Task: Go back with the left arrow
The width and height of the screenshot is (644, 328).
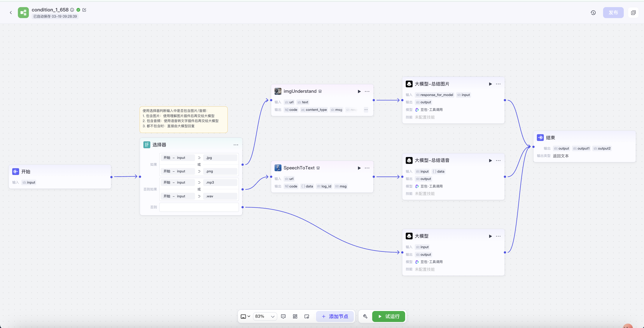Action: click(x=11, y=12)
